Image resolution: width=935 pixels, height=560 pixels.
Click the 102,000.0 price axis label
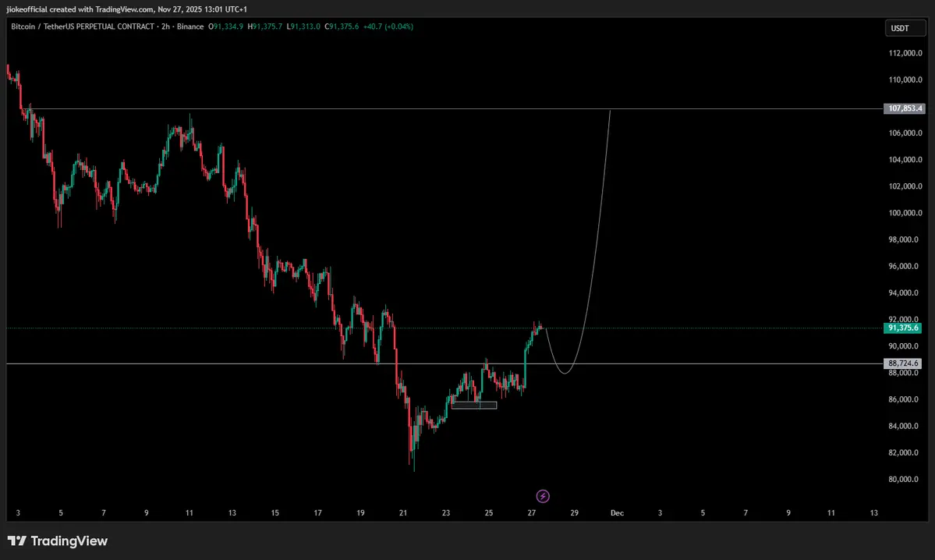point(905,186)
